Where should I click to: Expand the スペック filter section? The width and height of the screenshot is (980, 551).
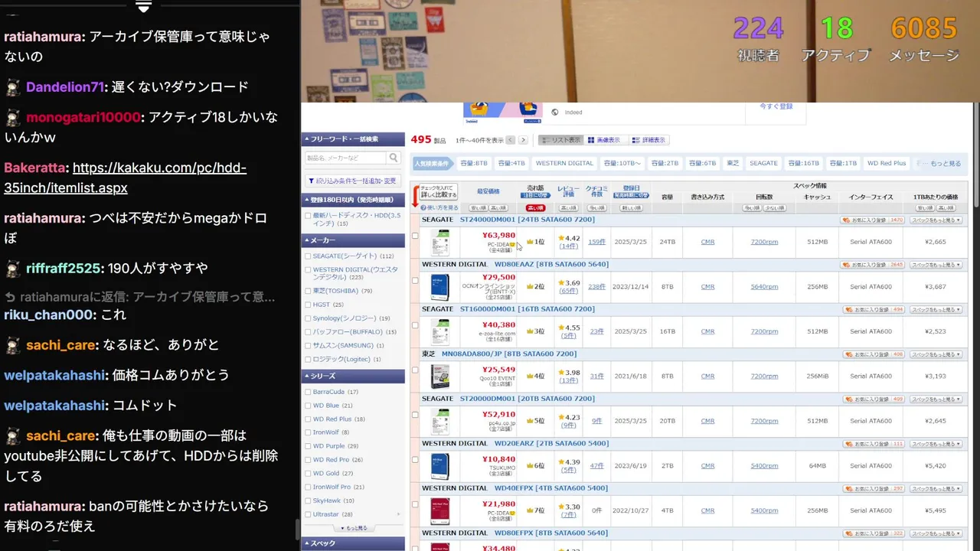pos(353,543)
